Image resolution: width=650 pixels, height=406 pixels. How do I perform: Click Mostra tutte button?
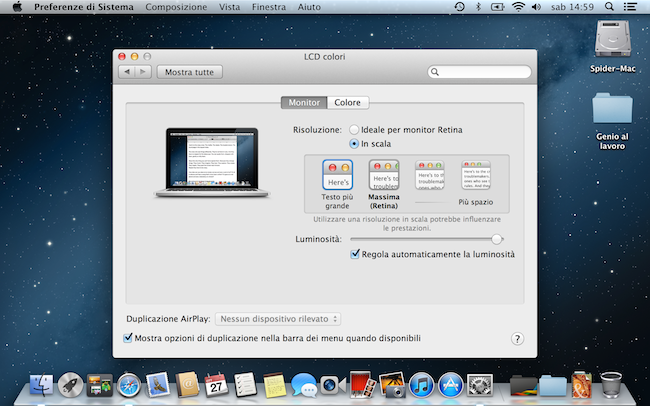pyautogui.click(x=189, y=72)
